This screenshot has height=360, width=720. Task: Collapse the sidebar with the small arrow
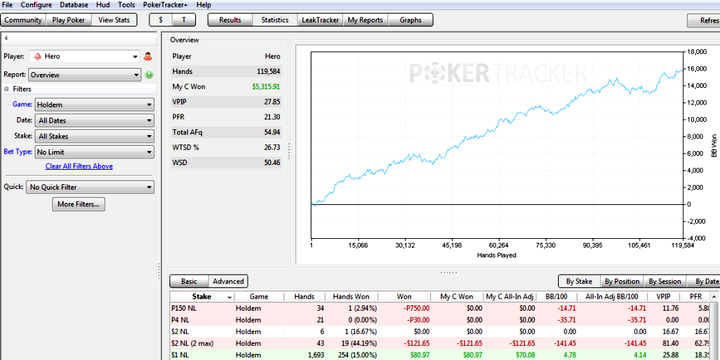(6, 38)
